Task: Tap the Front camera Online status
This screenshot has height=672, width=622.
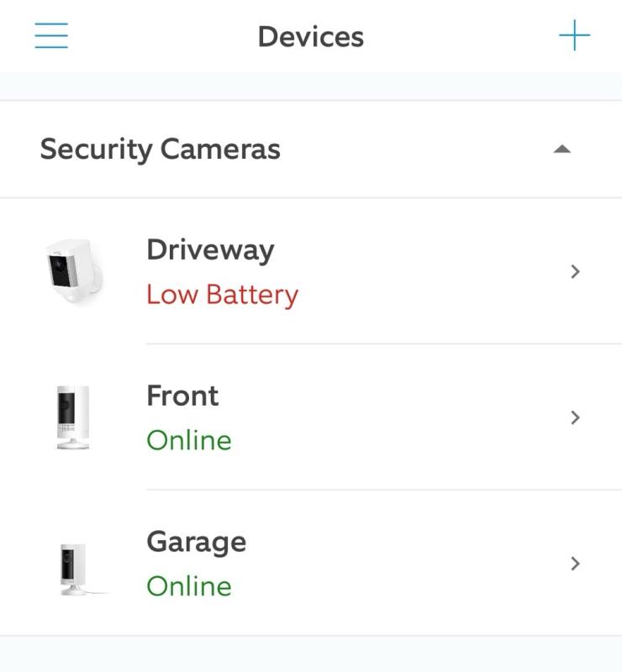Action: pos(188,440)
